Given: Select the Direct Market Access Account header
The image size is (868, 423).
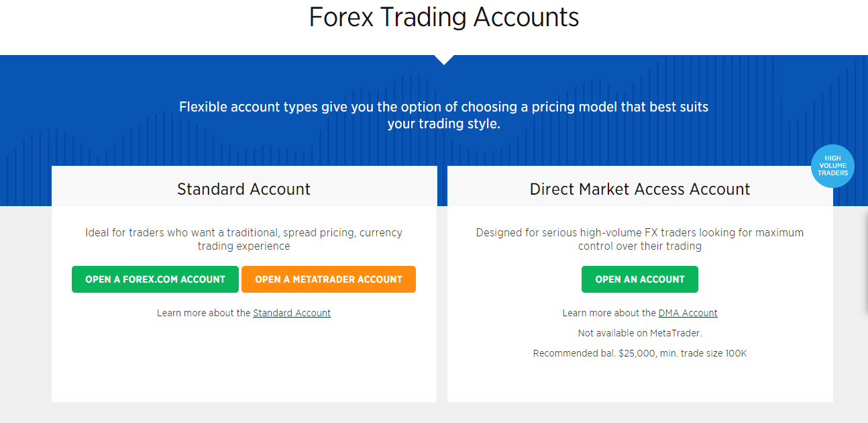Looking at the screenshot, I should (639, 189).
